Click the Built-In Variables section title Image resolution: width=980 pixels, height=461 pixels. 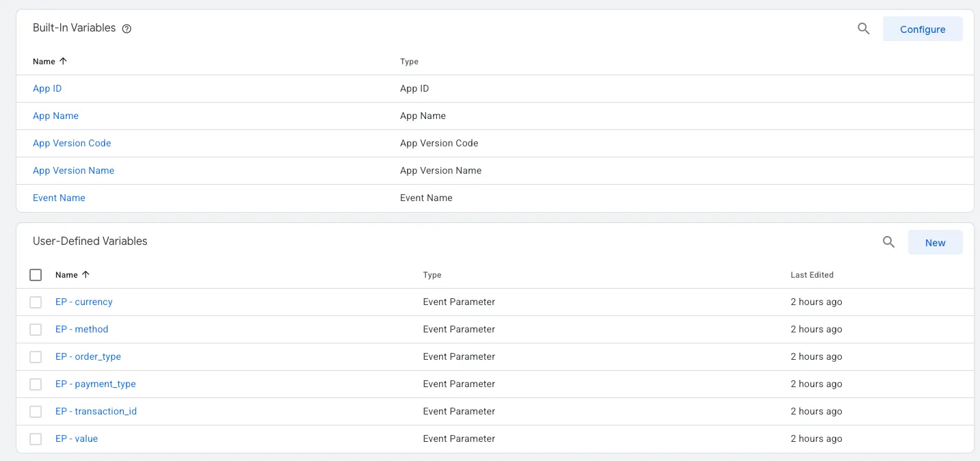(x=74, y=28)
